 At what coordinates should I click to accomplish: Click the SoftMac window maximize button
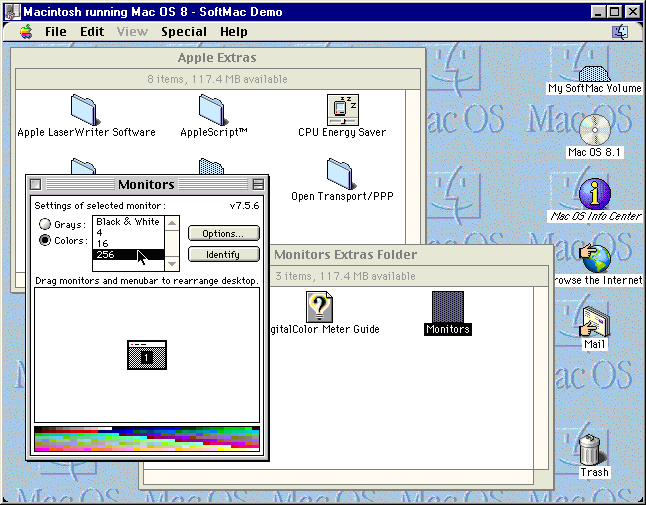(614, 12)
